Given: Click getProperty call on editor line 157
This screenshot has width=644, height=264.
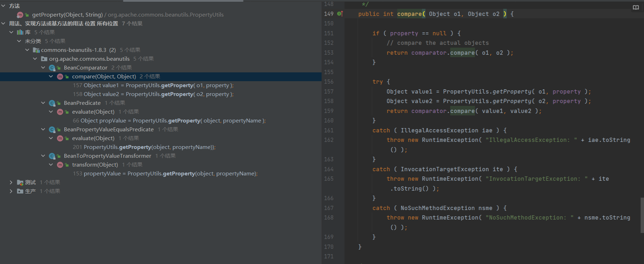Looking at the screenshot, I should coord(512,91).
